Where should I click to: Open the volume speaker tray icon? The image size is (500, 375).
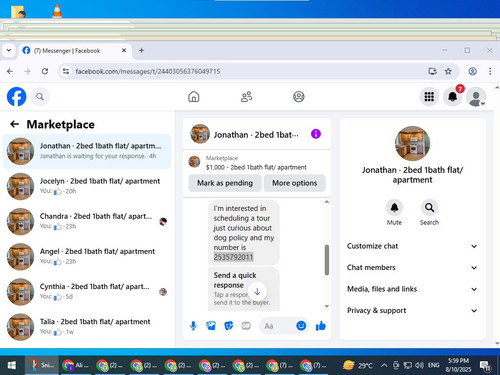point(419,365)
